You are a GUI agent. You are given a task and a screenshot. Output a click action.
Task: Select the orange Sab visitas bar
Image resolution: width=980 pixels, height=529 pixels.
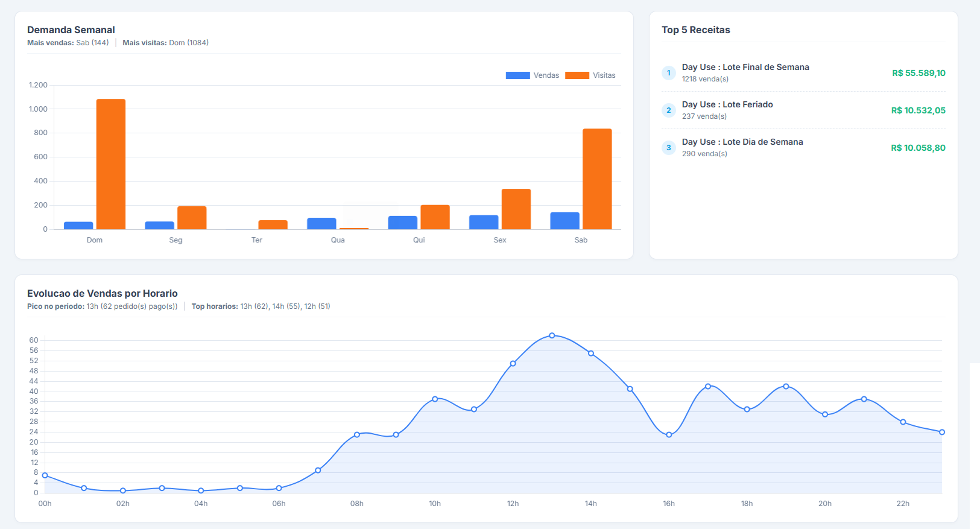coord(597,179)
